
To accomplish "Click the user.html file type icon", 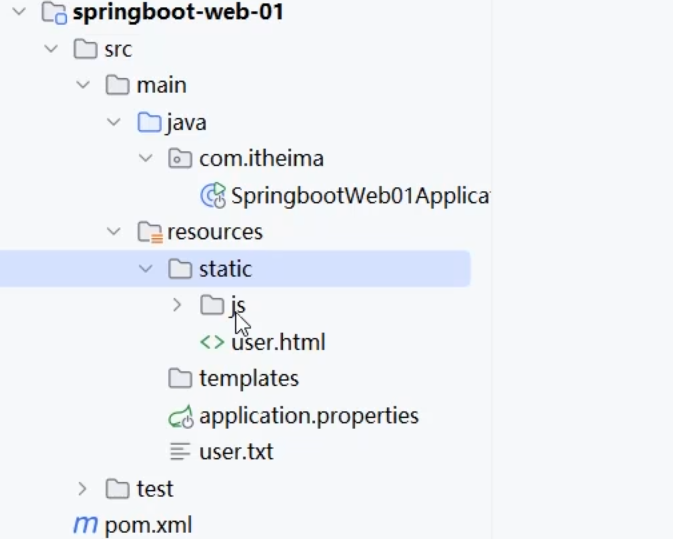I will (212, 342).
